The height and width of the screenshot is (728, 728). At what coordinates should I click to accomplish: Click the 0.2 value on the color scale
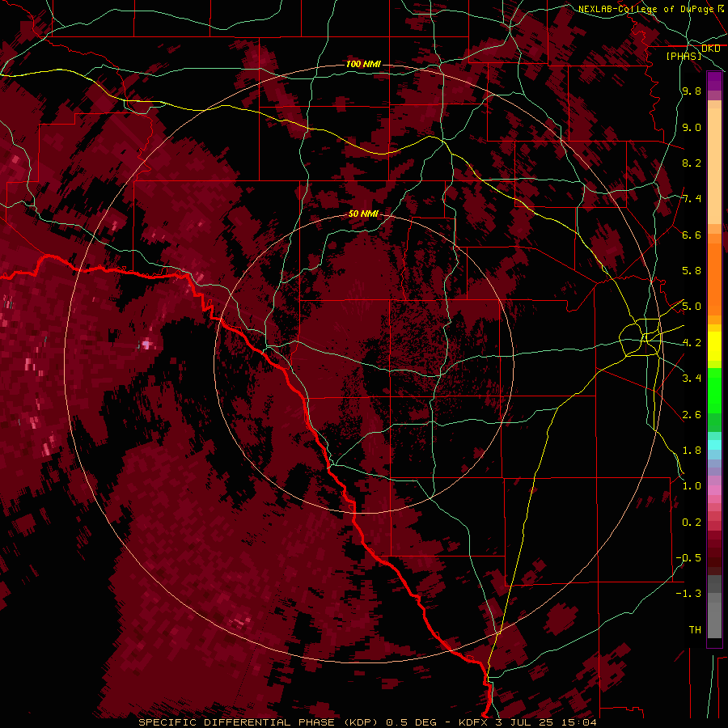coord(692,523)
